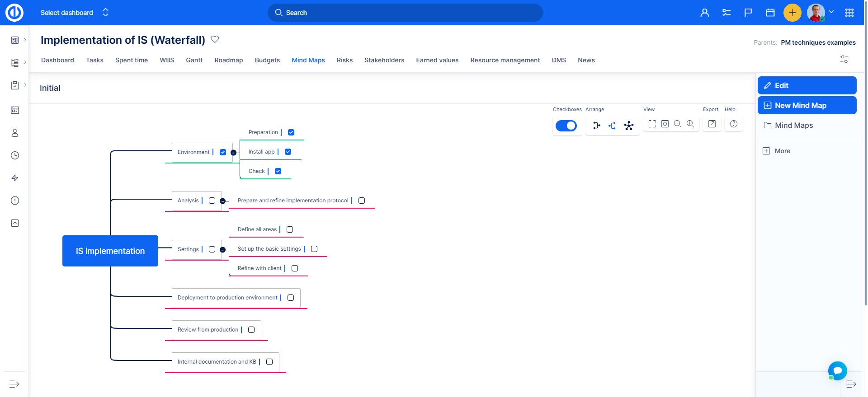Open the Select dashboard dropdown
The height and width of the screenshot is (397, 868).
coord(75,13)
